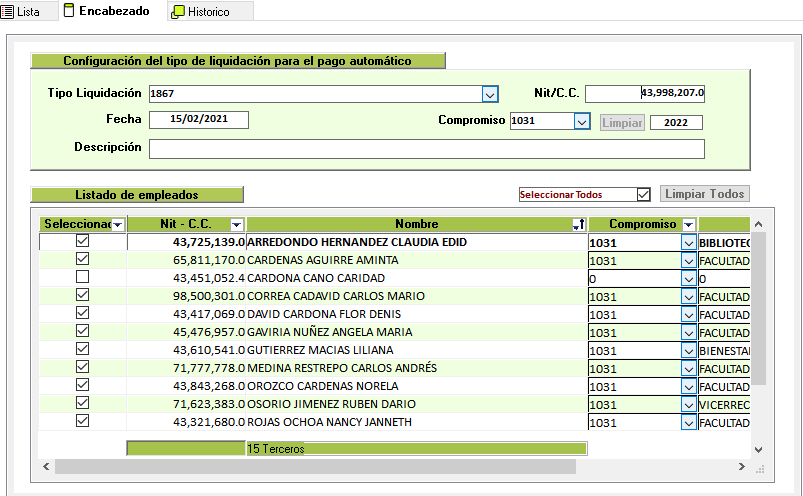The image size is (803, 496).
Task: Click the Descripción text field
Action: click(x=427, y=149)
